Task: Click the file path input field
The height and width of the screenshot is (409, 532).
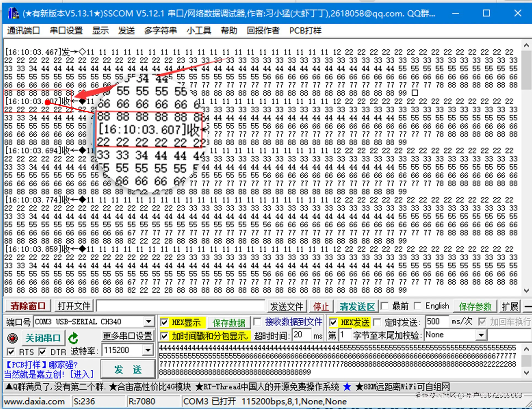Action: [180, 306]
